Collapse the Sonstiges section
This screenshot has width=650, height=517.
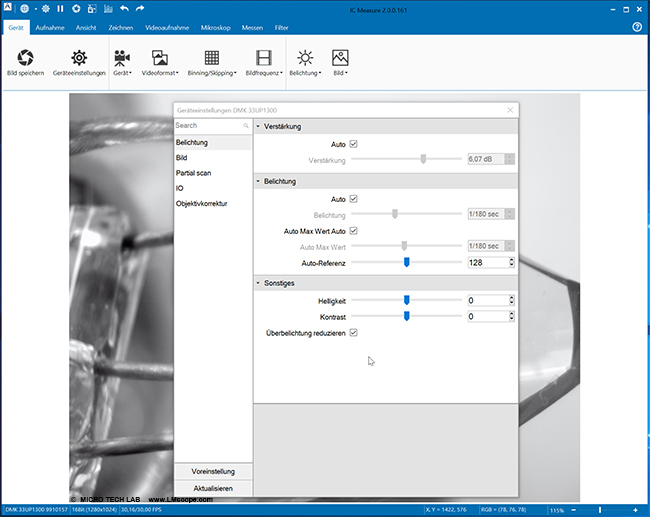click(x=259, y=283)
